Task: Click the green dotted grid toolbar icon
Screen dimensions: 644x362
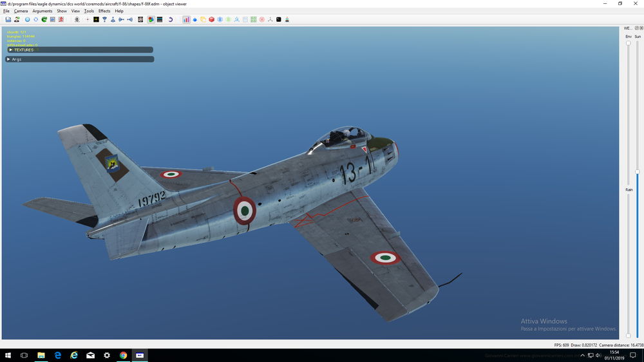Action: 254,19
